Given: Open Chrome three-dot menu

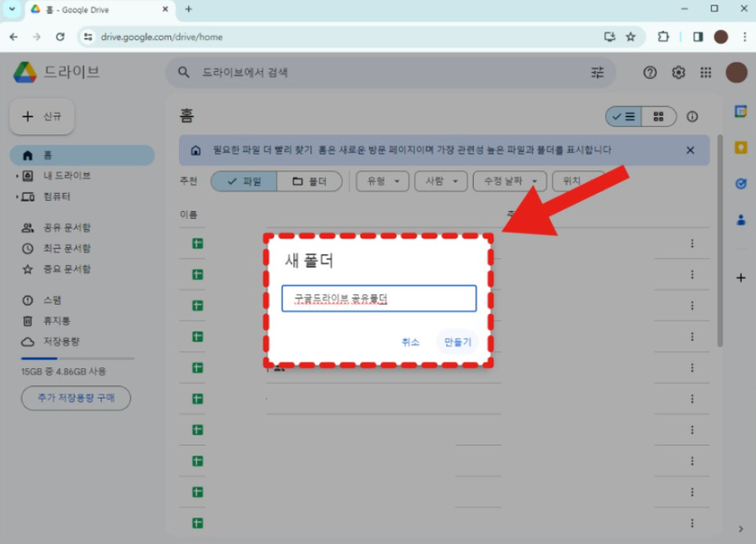Looking at the screenshot, I should point(744,37).
